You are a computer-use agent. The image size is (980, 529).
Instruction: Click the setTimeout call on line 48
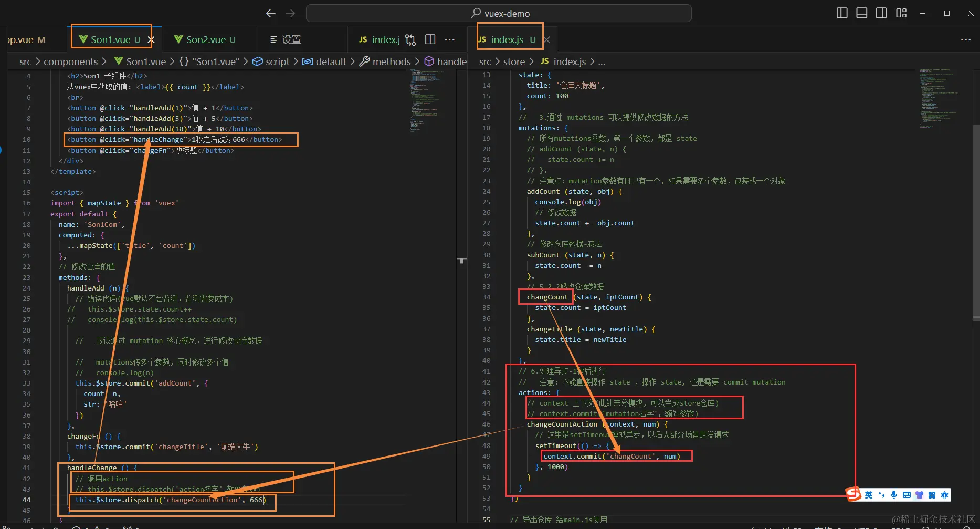[x=556, y=445]
